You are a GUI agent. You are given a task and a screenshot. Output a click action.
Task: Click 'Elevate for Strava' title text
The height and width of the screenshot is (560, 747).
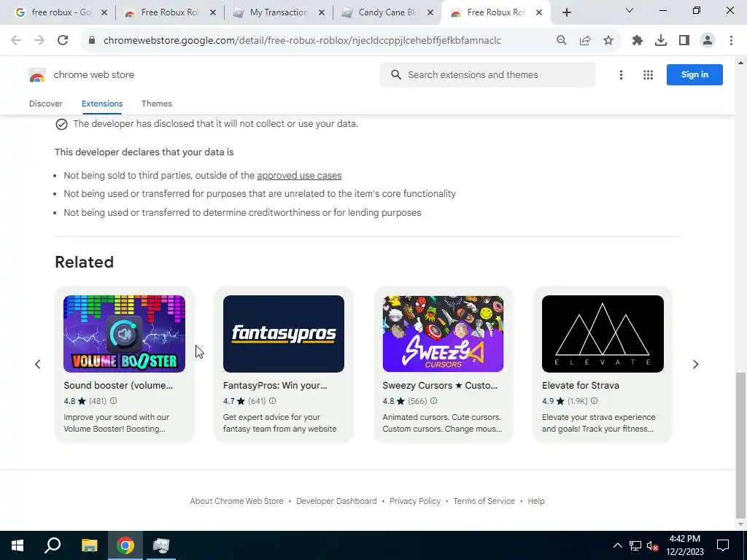click(580, 386)
